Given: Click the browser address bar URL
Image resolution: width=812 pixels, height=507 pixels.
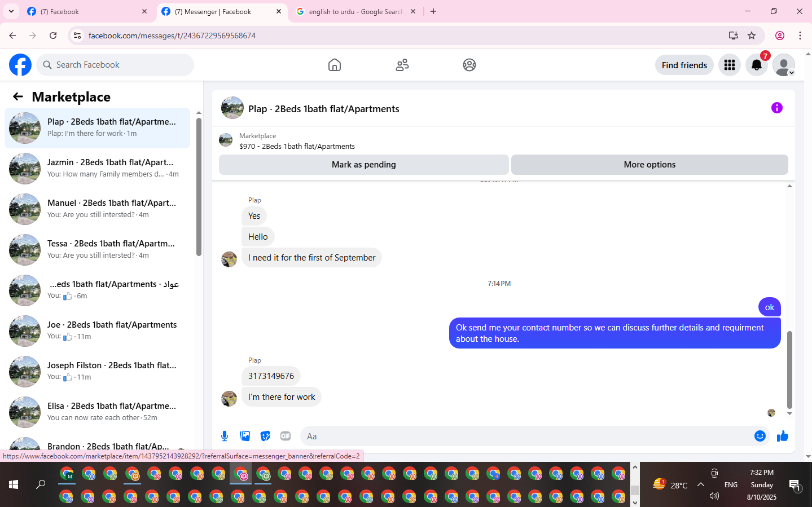Looking at the screenshot, I should pyautogui.click(x=172, y=36).
